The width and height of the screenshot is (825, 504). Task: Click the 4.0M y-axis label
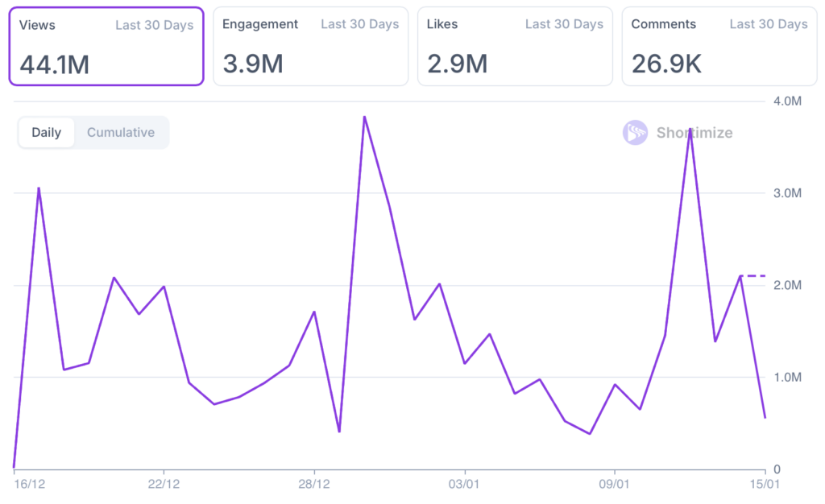tap(787, 101)
